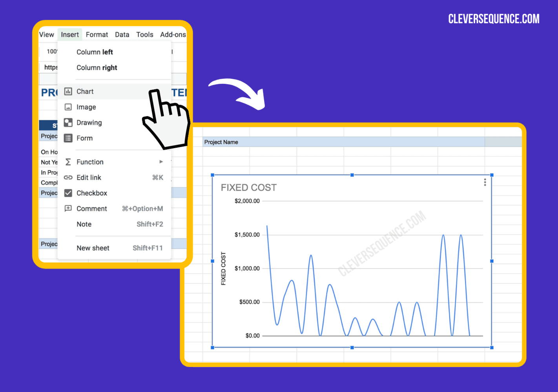Open the chart's three-dot options menu

tap(485, 182)
